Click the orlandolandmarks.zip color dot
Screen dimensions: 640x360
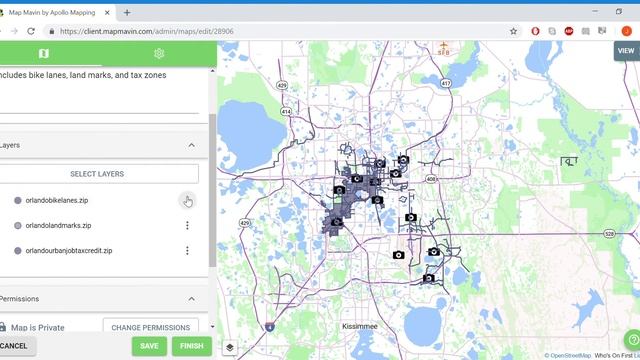click(18, 225)
